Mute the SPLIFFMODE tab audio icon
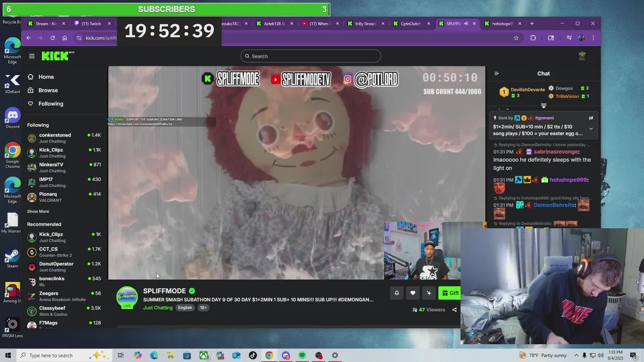 tap(466, 24)
